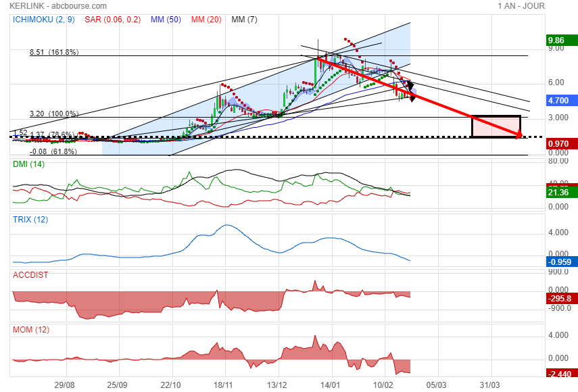Viewport: 578px width, 392px height.
Task: Select the 13/12 date on time axis
Action: [x=277, y=385]
